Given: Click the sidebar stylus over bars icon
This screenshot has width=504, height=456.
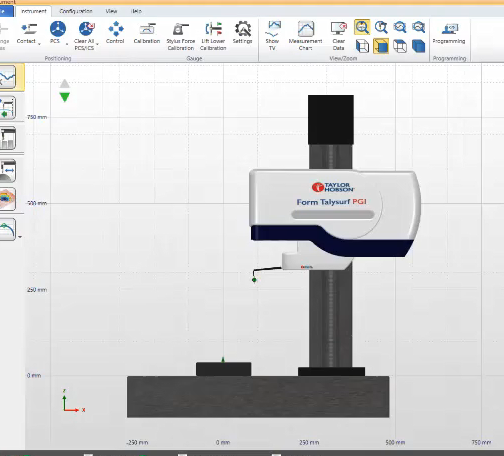Looking at the screenshot, I should tap(8, 138).
